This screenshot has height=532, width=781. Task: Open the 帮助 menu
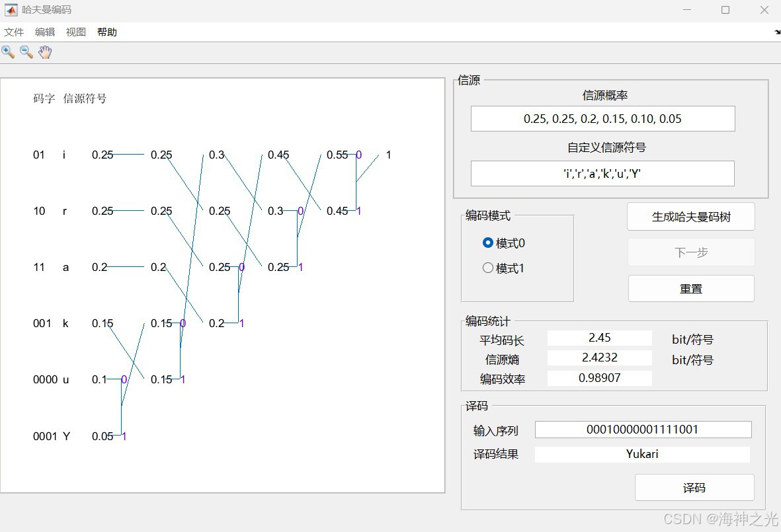(x=107, y=32)
